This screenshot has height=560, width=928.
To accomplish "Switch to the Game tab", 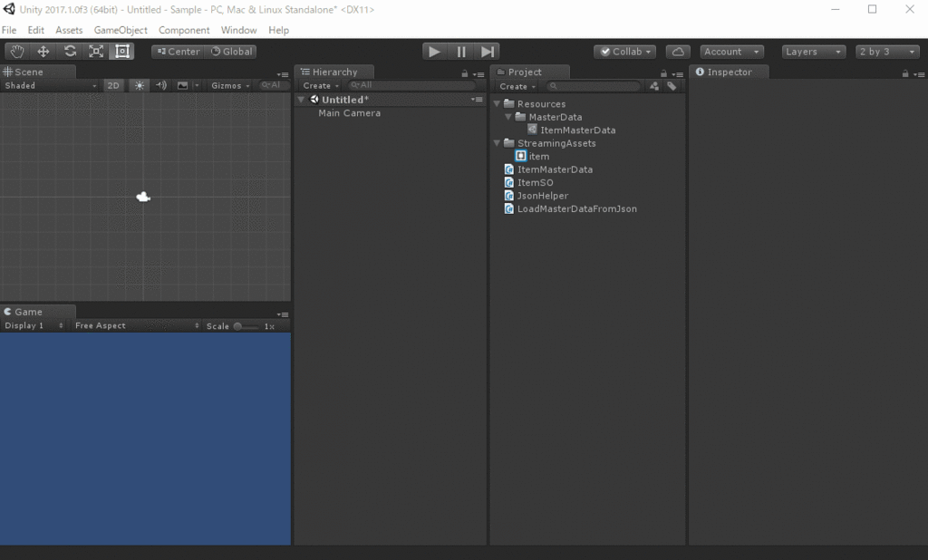I will click(x=37, y=312).
